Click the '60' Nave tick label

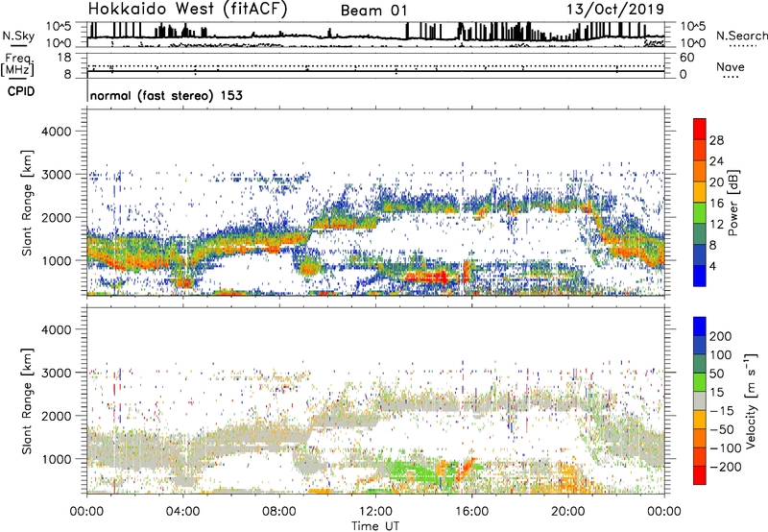click(687, 58)
